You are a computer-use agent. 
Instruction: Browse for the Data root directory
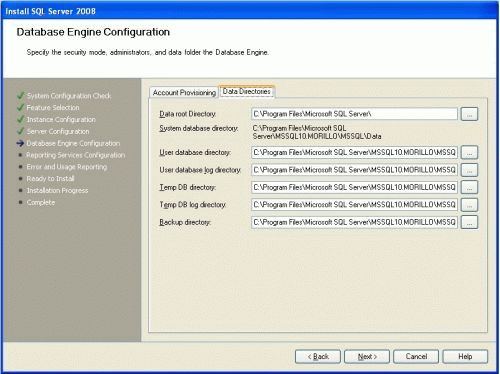(x=469, y=114)
